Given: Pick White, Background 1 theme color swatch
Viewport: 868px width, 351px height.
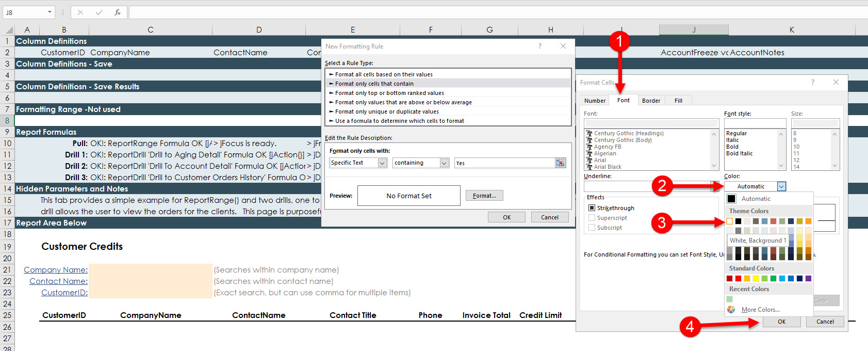Looking at the screenshot, I should point(729,221).
